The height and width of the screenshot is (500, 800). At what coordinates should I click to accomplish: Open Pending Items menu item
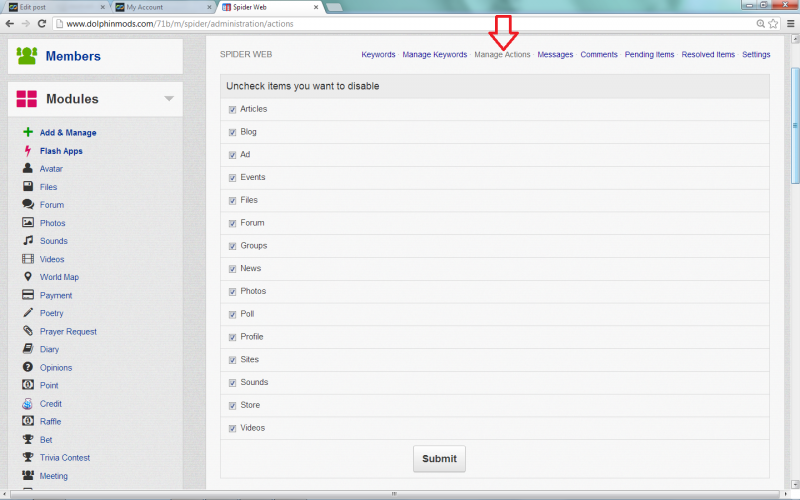649,55
